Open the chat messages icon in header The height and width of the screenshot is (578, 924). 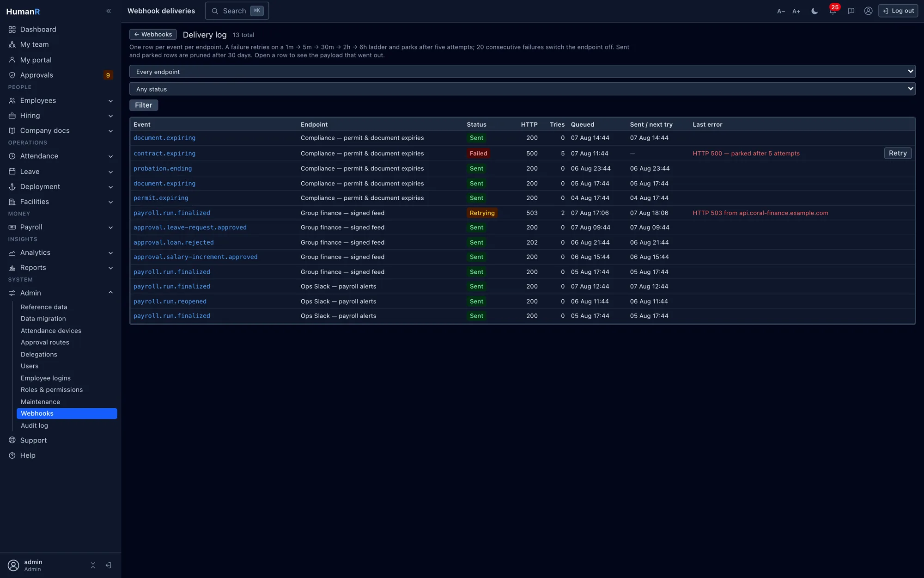coord(851,11)
